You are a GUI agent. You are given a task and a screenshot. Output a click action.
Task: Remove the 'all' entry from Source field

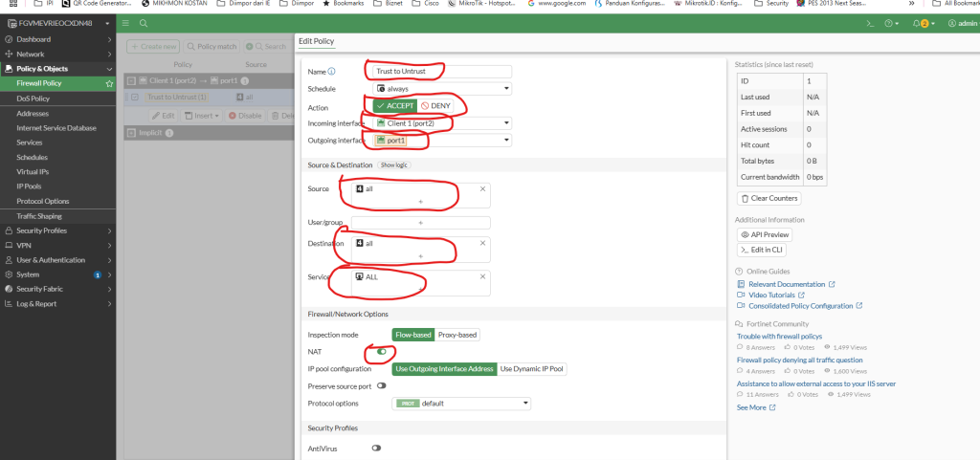tap(482, 189)
